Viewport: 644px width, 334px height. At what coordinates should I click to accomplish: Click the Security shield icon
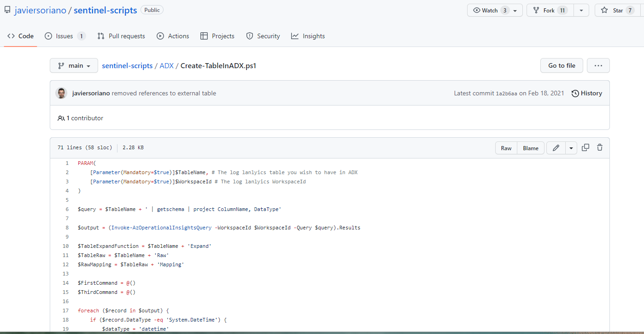(x=250, y=36)
